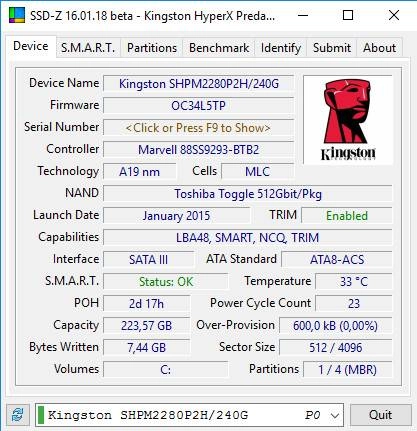Select the Device tab

click(31, 46)
